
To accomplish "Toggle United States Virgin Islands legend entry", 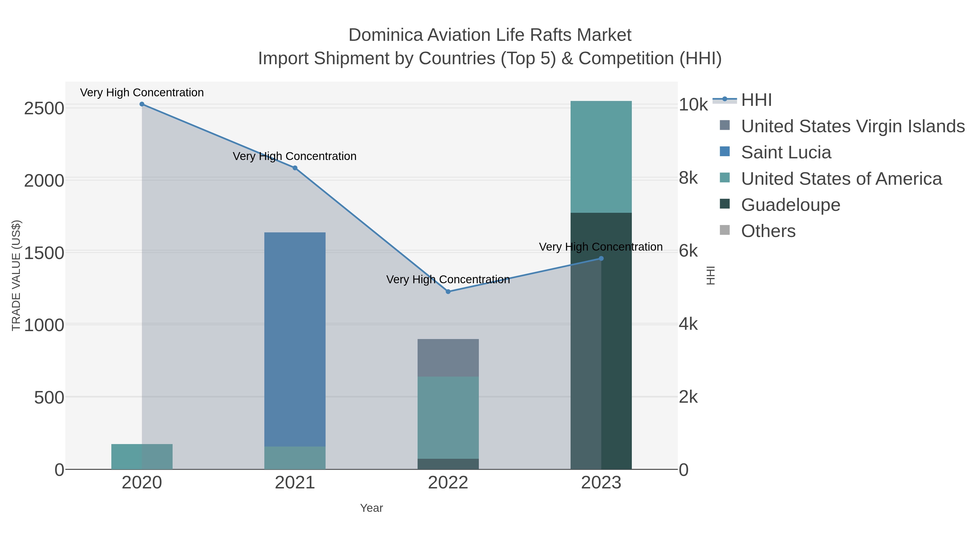I will pyautogui.click(x=842, y=126).
